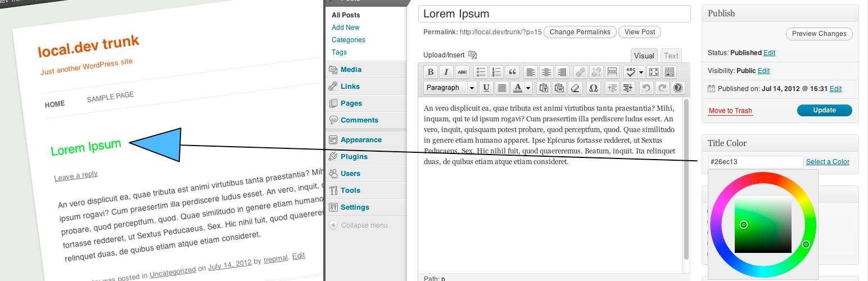Click the Change Permalinks button

click(580, 32)
